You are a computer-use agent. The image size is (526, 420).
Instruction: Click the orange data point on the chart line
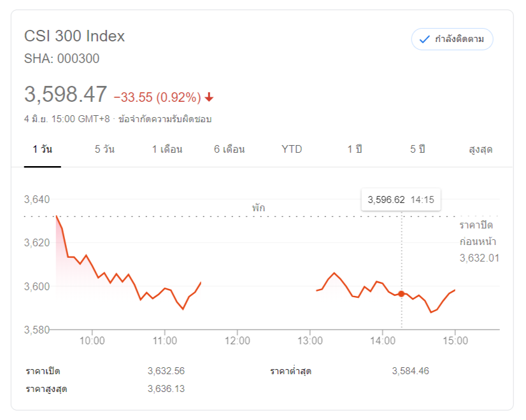click(x=401, y=293)
